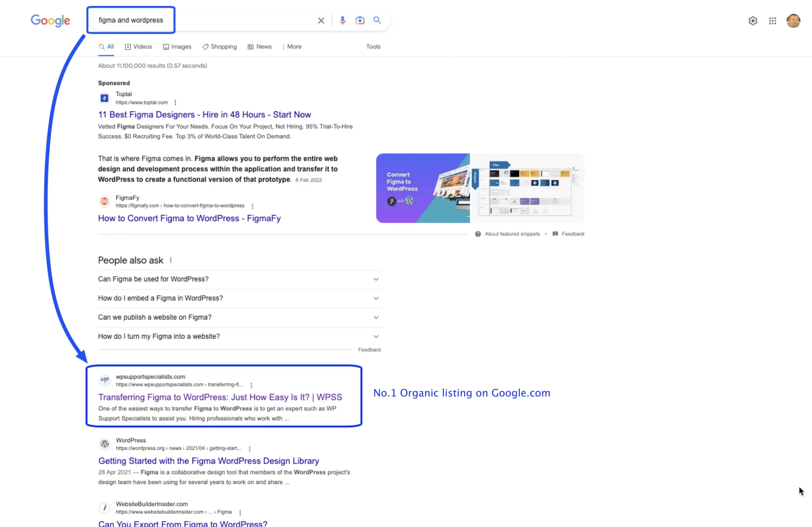
Task: Expand How do I embed a Figma in WordPress?
Action: pyautogui.click(x=239, y=298)
